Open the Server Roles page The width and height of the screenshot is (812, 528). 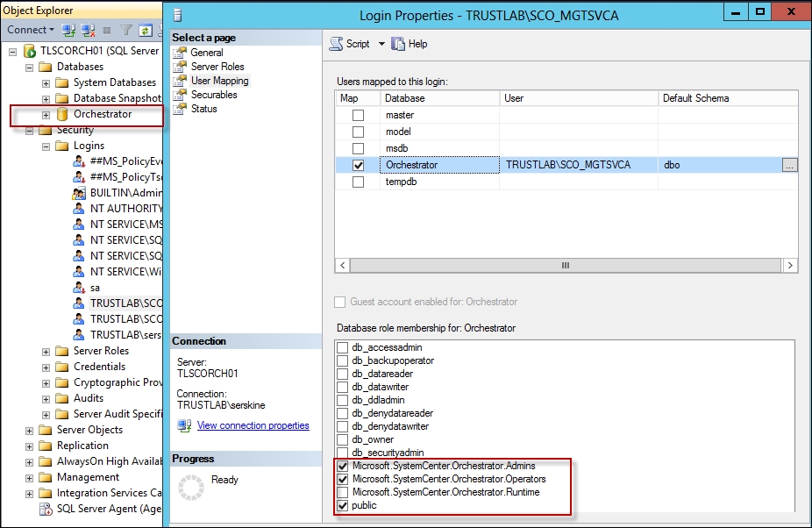[x=217, y=67]
